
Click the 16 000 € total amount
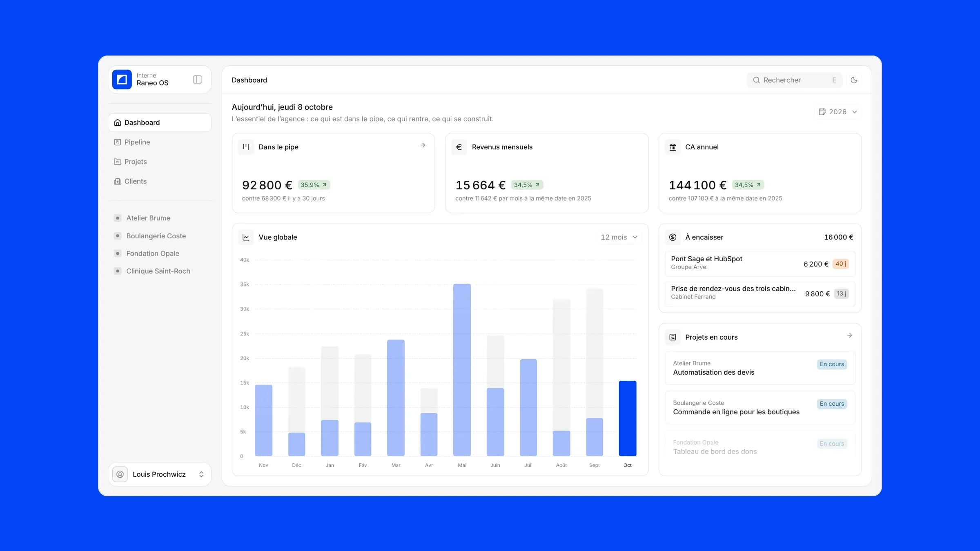tap(838, 237)
